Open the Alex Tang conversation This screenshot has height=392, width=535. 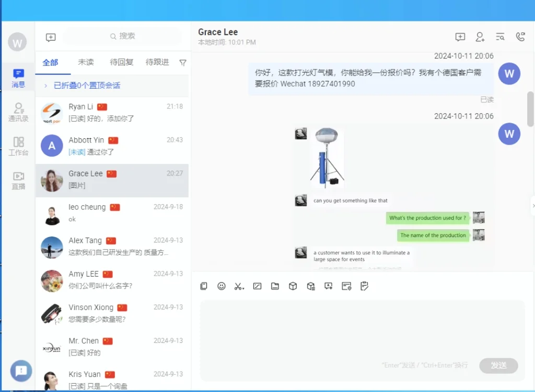(112, 246)
